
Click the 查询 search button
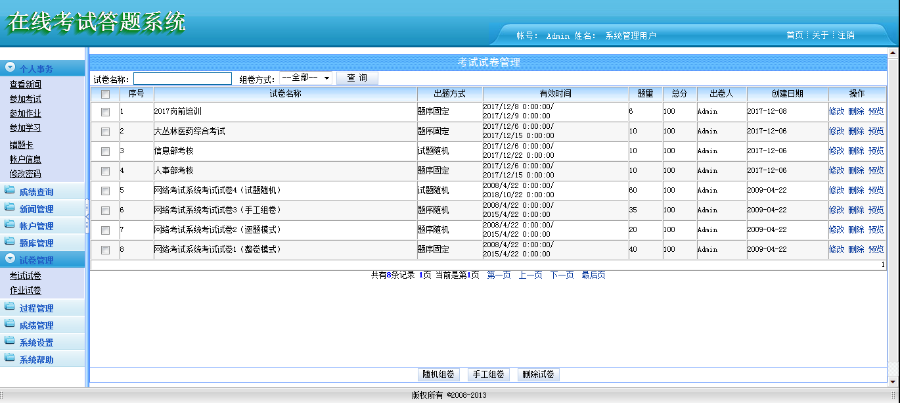pos(357,78)
